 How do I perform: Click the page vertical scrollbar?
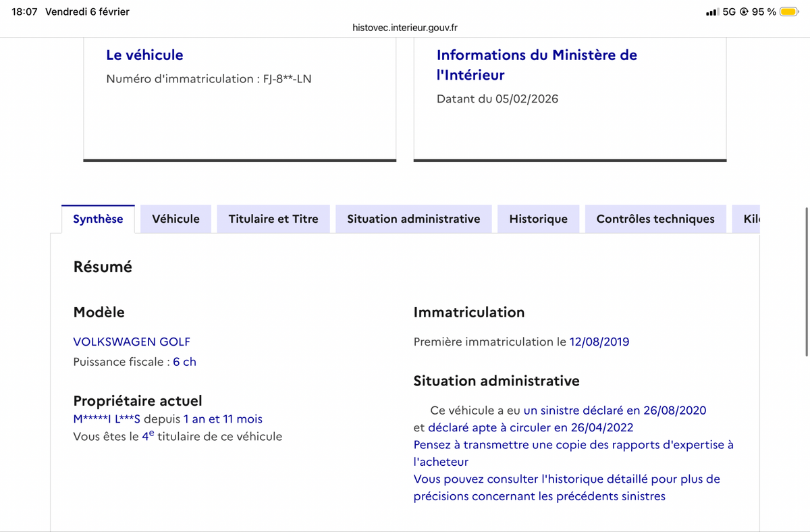coord(807,282)
